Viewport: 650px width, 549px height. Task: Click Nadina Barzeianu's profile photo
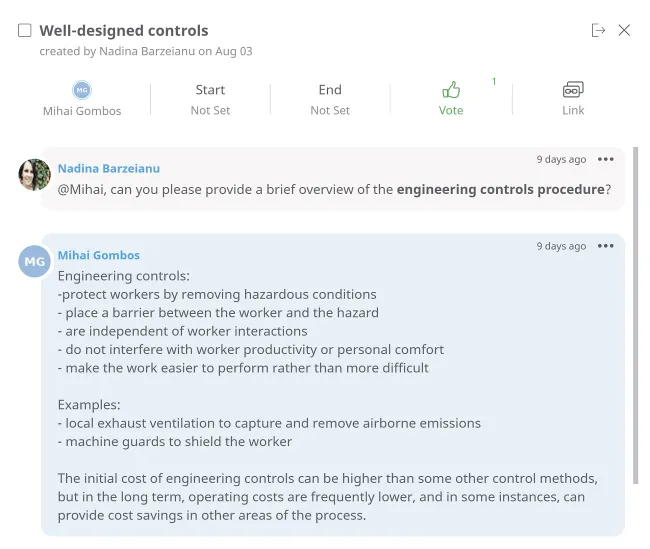[x=35, y=174]
